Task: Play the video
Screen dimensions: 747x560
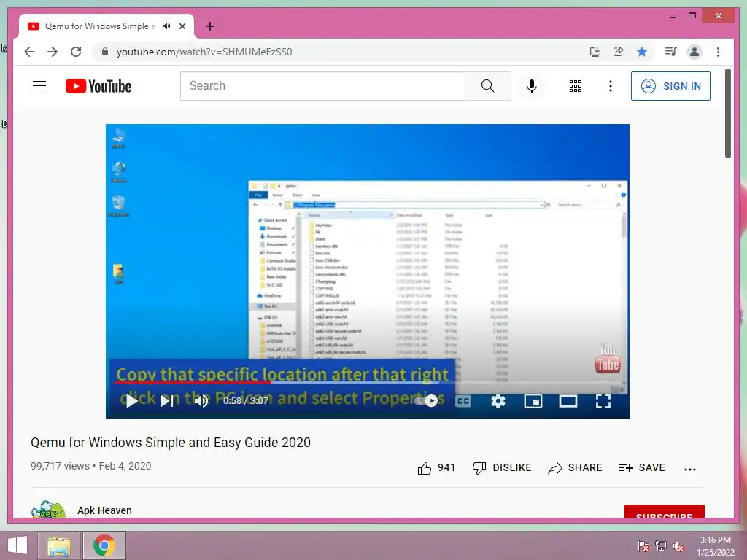Action: [x=131, y=401]
